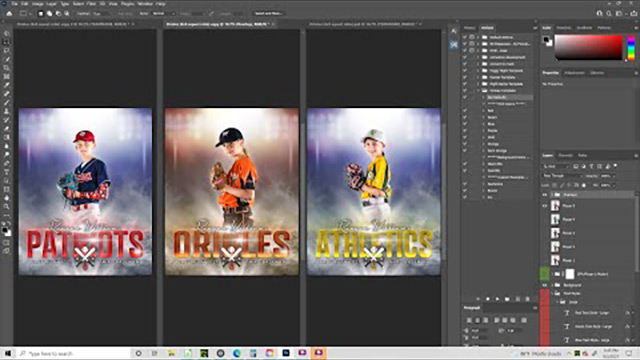Viewport: 640px width, 360px height.
Task: Select the Clone Stamp tool
Action: [7, 111]
